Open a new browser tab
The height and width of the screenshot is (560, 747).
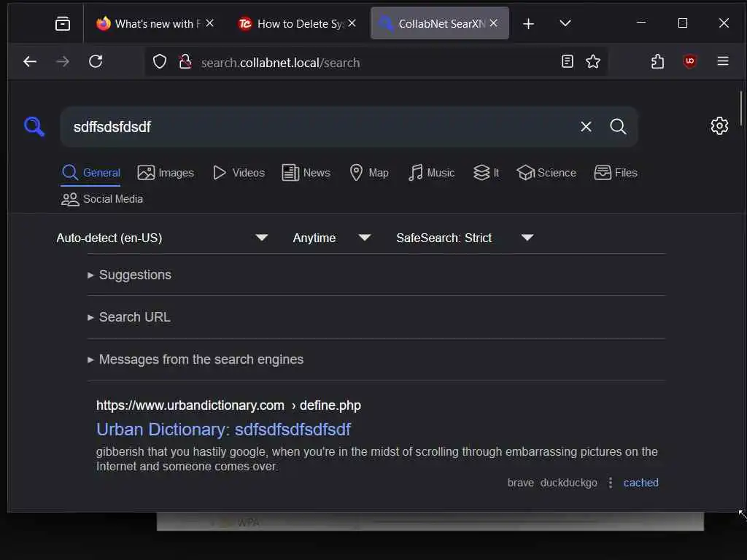pos(528,23)
